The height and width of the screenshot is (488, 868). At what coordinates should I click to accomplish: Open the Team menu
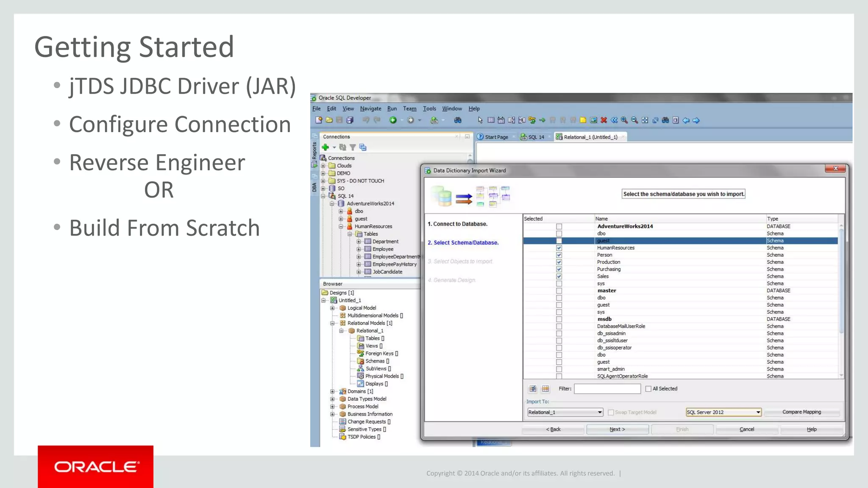coord(409,108)
